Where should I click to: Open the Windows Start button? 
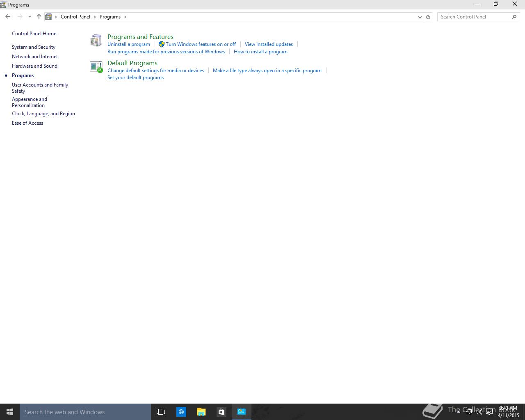(x=10, y=412)
